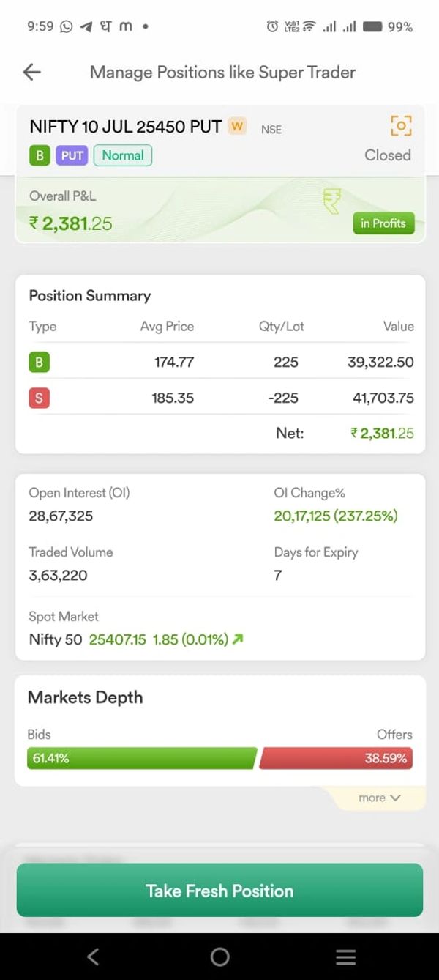Viewport: 439px width, 980px height.
Task: Tap the Android home navigation button
Action: [219, 957]
